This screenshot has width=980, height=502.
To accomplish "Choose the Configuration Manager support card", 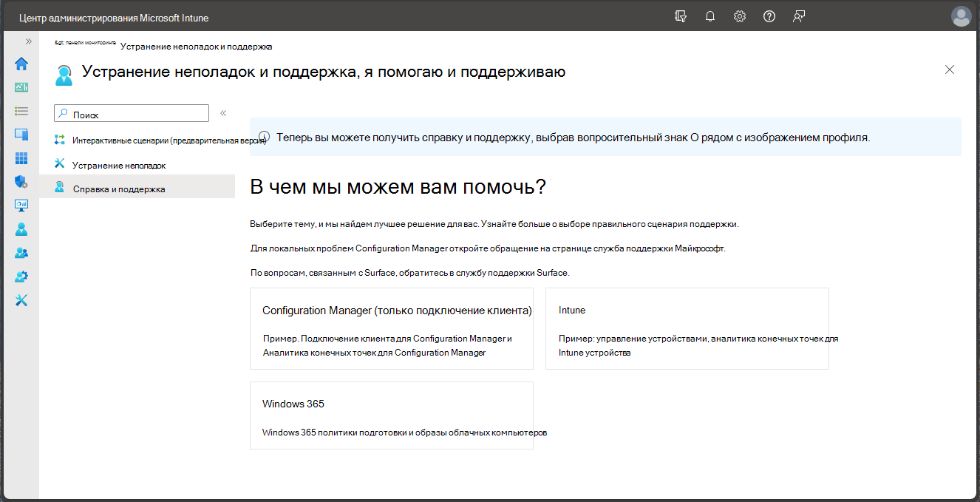I will 392,328.
